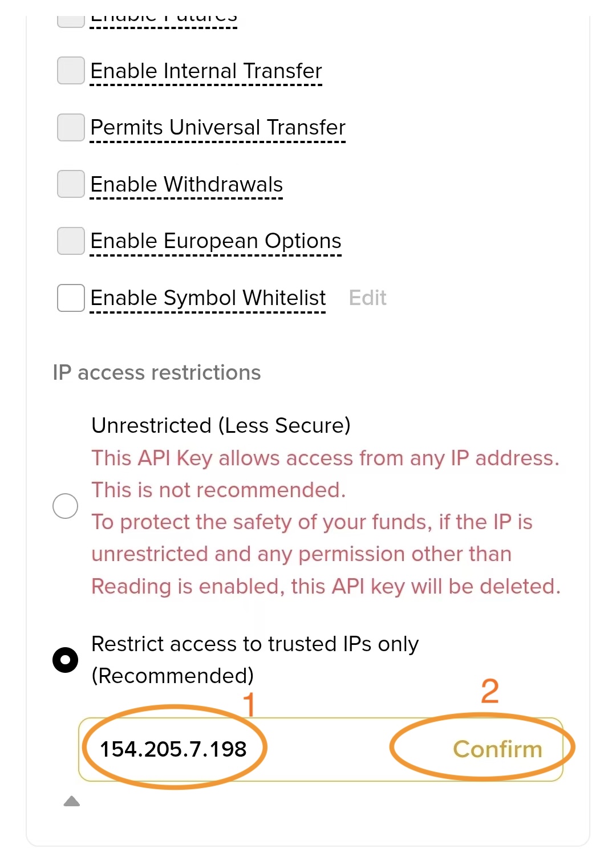Select the IP text 154.205.7.198
The height and width of the screenshot is (861, 616).
point(173,750)
